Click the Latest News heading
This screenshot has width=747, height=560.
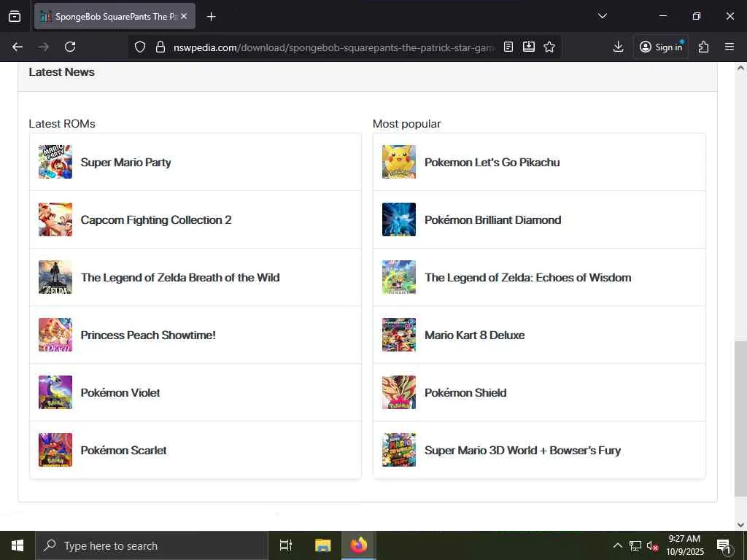61,72
